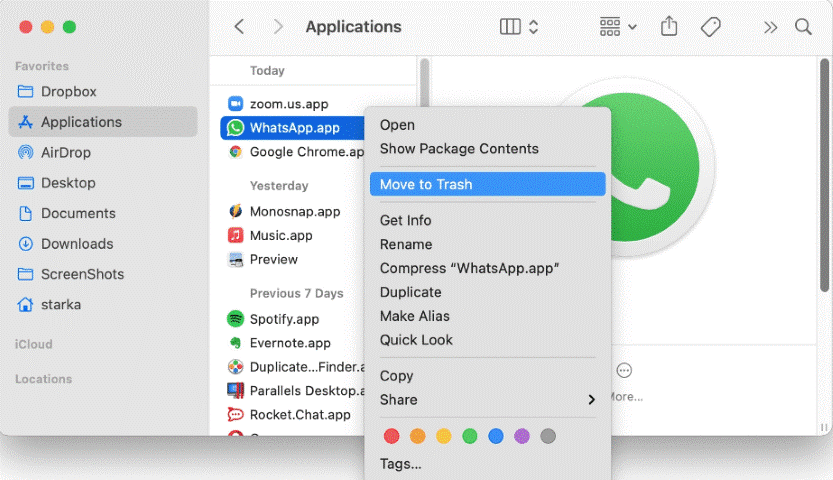This screenshot has height=480, width=833.
Task: Click the Spotify.app icon
Action: point(235,319)
